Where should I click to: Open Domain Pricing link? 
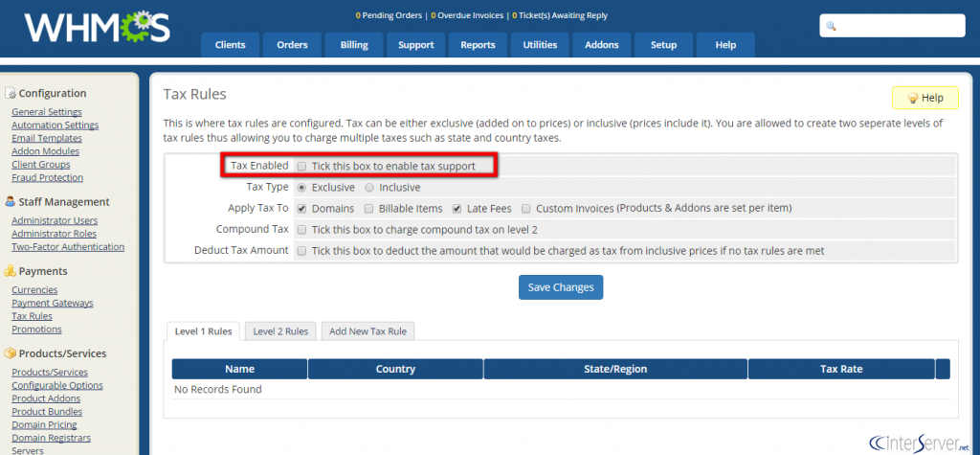coord(44,425)
